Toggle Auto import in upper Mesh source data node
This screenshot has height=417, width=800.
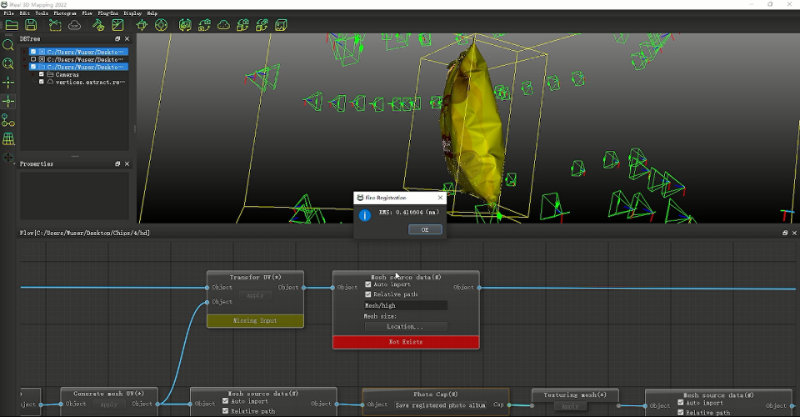coord(368,285)
